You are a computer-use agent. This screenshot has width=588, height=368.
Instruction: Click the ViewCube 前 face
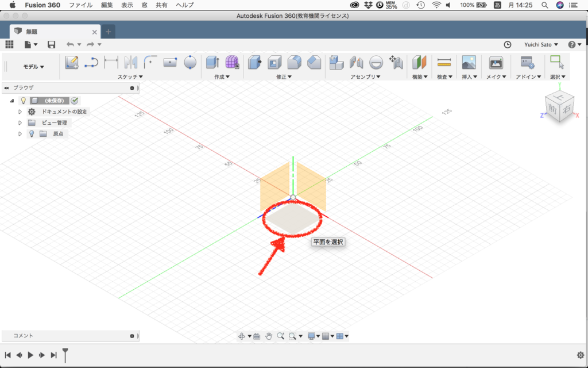click(553, 109)
